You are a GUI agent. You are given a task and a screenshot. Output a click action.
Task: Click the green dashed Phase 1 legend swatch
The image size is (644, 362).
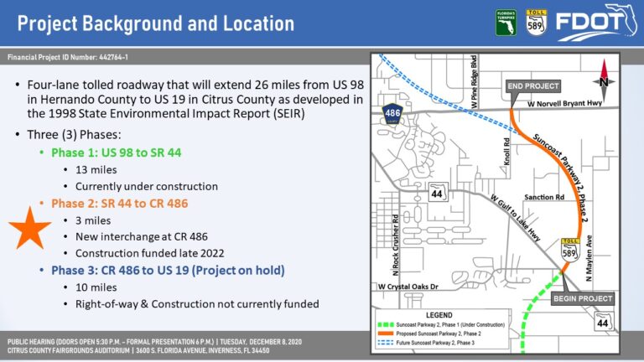point(385,324)
